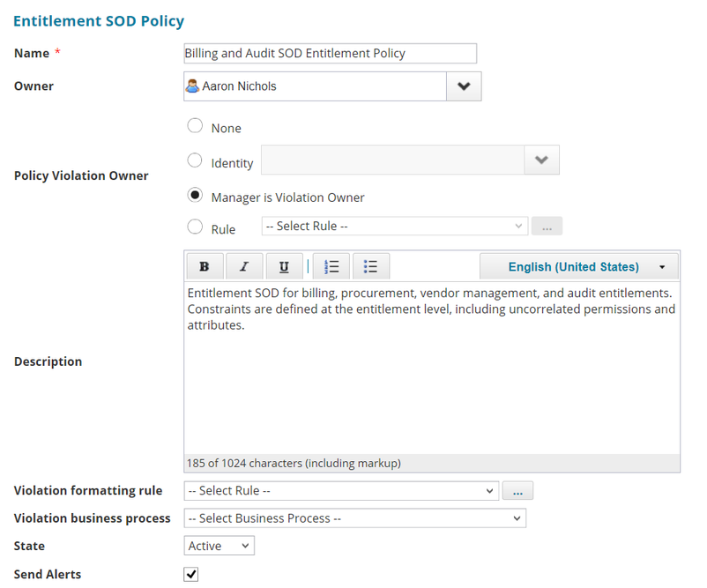This screenshot has width=707, height=588.
Task: Open Violation formatting rule dropdown
Action: click(x=341, y=491)
